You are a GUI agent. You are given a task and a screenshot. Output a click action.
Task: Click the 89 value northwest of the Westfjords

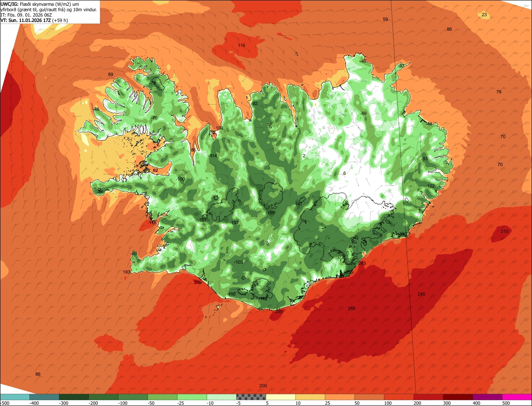coord(111,74)
